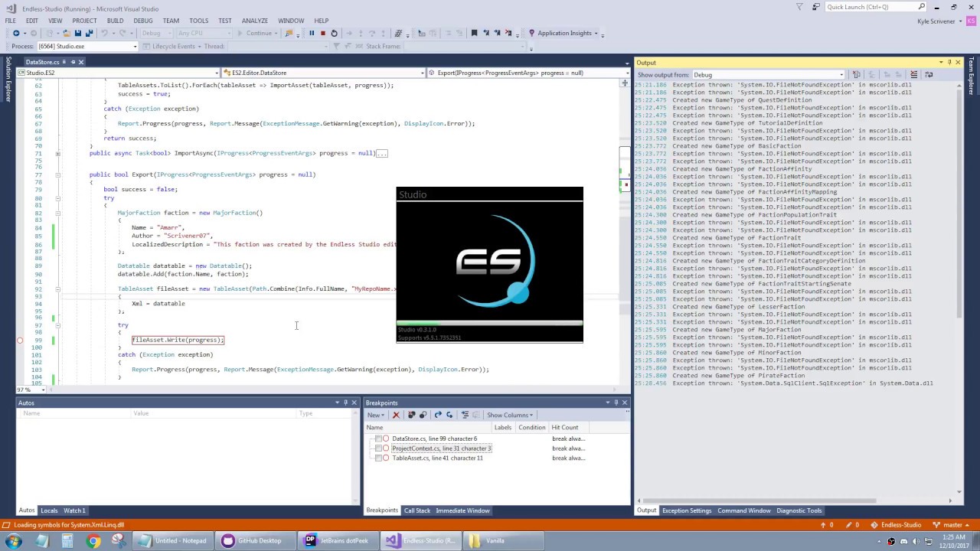The width and height of the screenshot is (980, 551).
Task: Open the DEBUG menu
Action: coord(143,21)
